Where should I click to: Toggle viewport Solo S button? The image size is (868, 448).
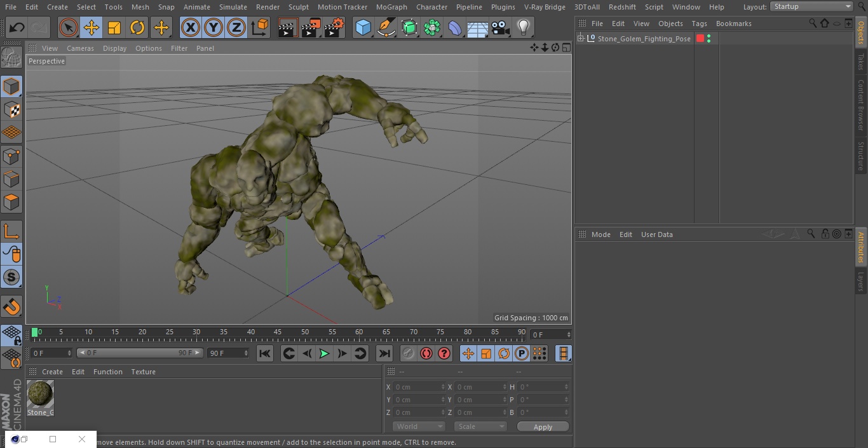coord(11,277)
